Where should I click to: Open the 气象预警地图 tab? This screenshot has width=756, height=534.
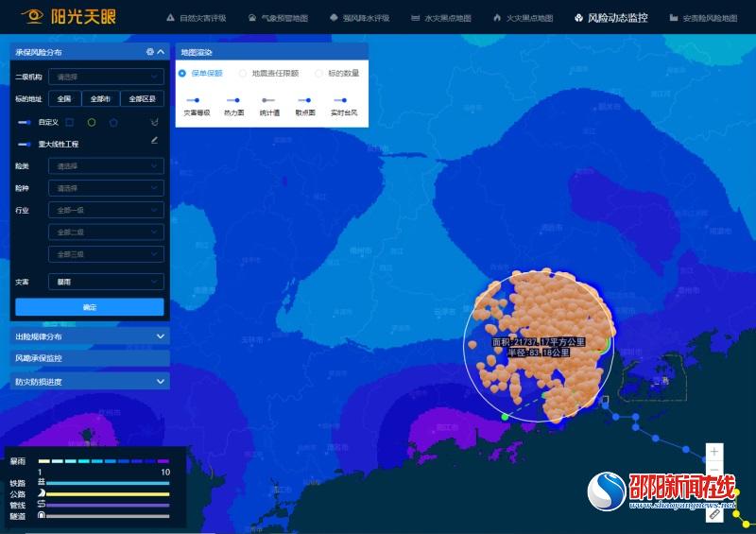click(278, 18)
